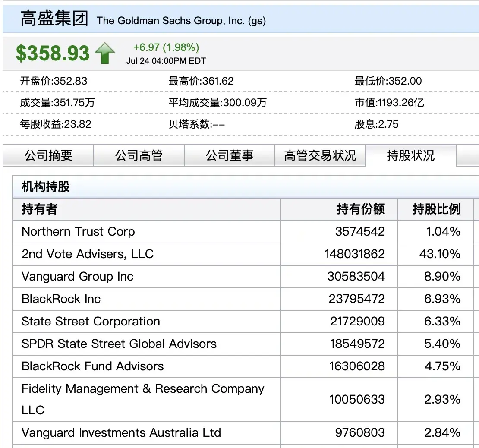Click the $358.93 stock price
This screenshot has width=479, height=448.
tap(53, 54)
